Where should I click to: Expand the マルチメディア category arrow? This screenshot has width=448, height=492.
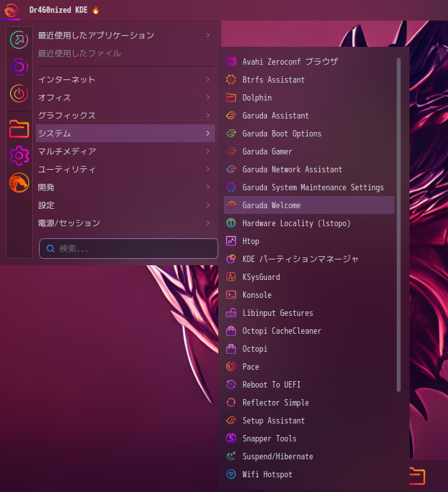[x=208, y=151]
